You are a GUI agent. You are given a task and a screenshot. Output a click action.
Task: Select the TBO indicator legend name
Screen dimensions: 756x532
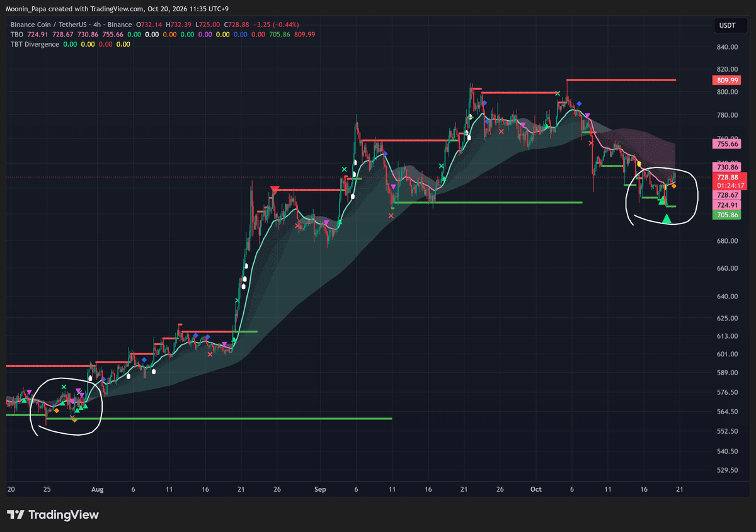click(x=17, y=34)
